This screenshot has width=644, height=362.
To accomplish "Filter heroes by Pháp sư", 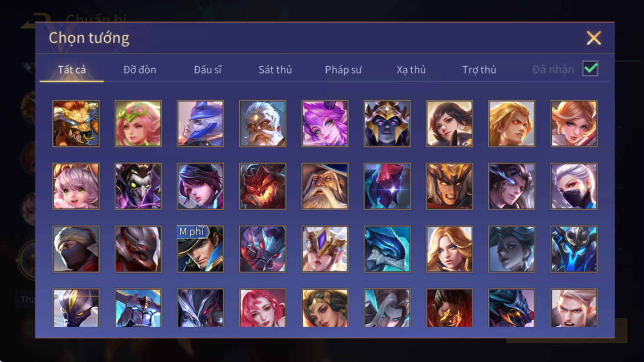I will 343,70.
